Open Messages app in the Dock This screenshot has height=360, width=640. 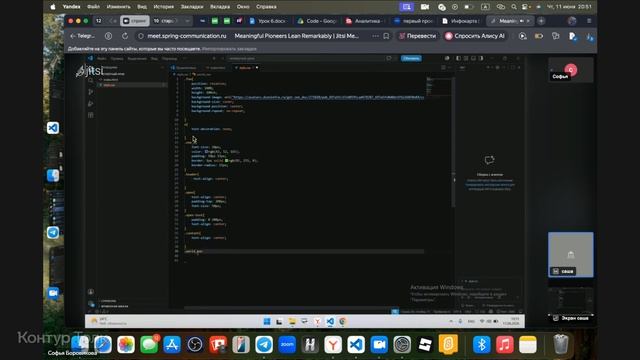click(149, 345)
